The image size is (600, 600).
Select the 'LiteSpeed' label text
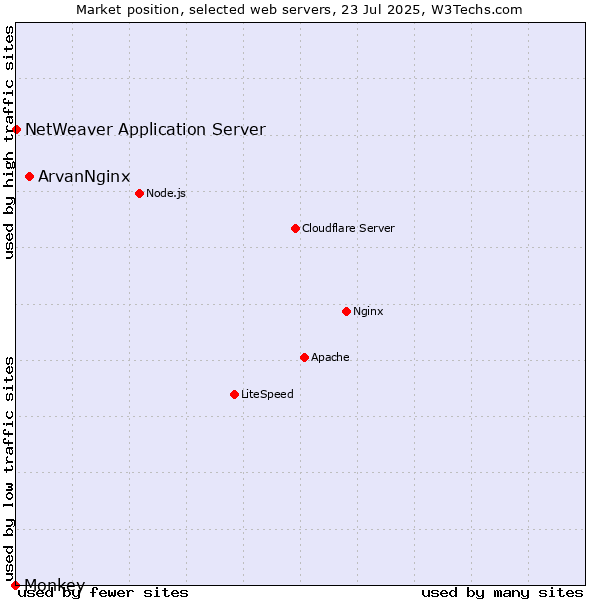pyautogui.click(x=267, y=394)
